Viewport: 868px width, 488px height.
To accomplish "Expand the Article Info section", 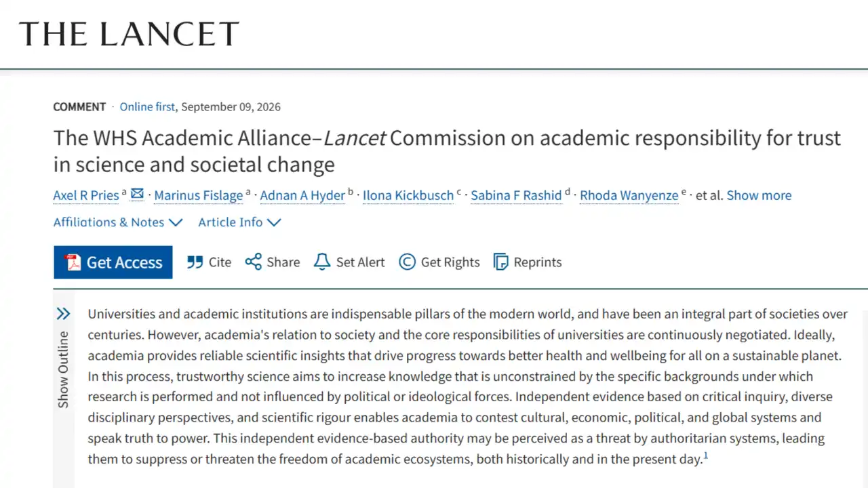I will (239, 222).
